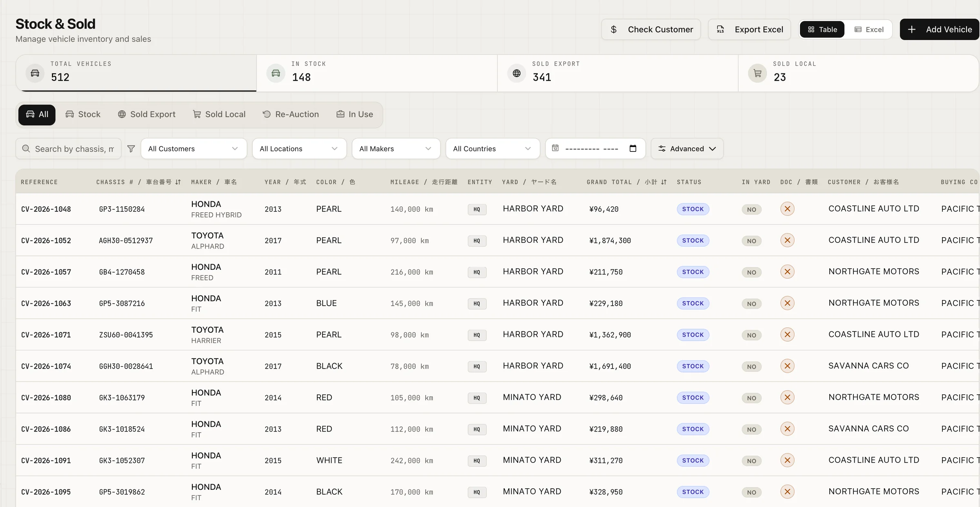Click the sort arrows beside Grand Total header
Screen dimensions: 980x507
tap(664, 182)
